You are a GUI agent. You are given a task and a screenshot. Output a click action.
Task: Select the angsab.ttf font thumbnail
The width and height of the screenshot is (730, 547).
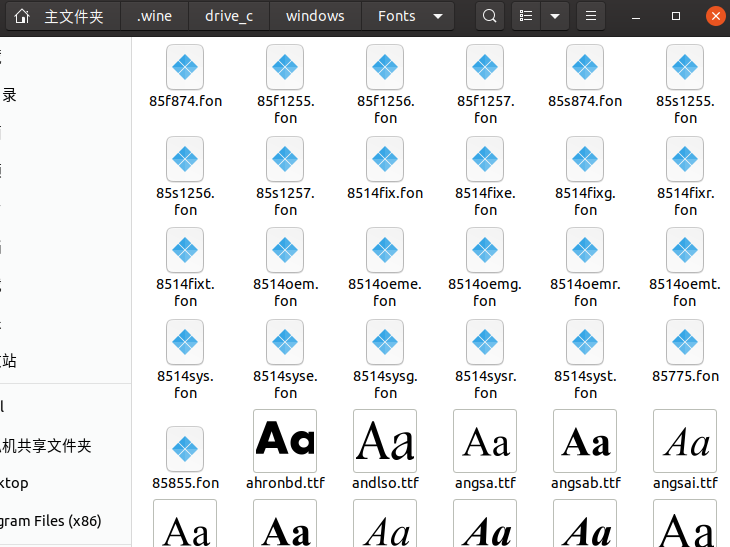(x=585, y=441)
